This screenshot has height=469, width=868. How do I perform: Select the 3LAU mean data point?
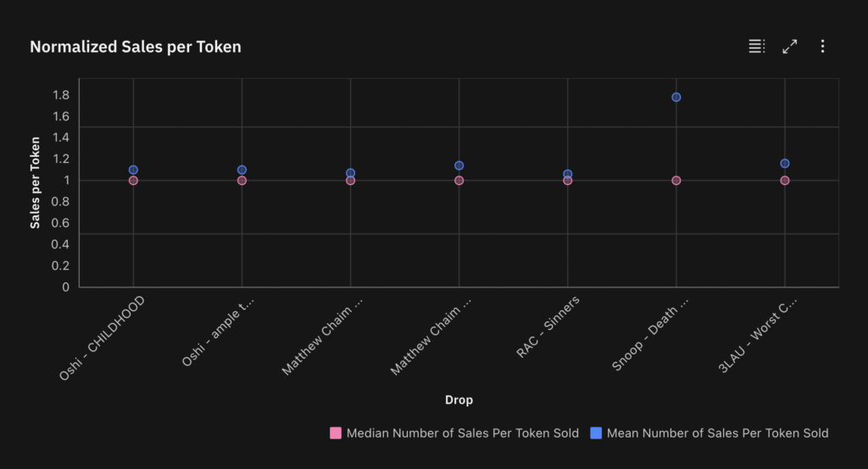[785, 164]
